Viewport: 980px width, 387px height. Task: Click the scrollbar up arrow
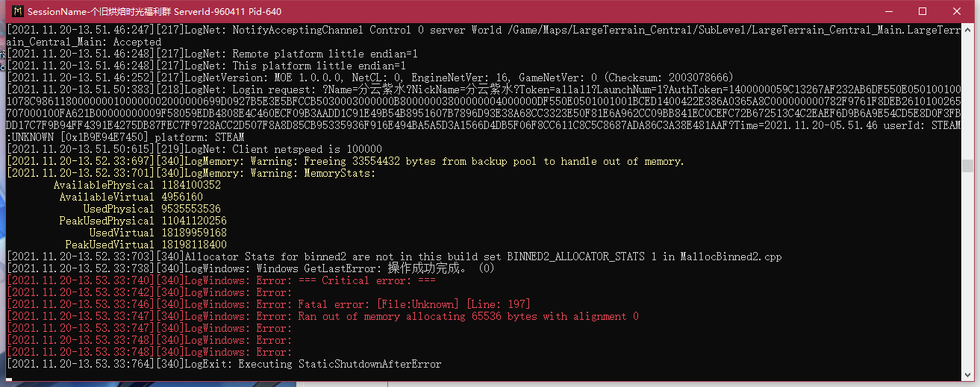(967, 29)
